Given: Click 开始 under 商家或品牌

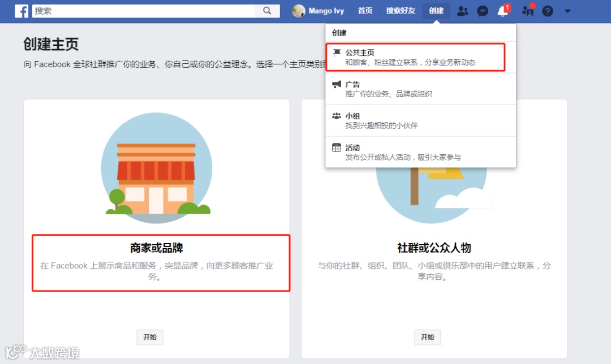Looking at the screenshot, I should 150,337.
